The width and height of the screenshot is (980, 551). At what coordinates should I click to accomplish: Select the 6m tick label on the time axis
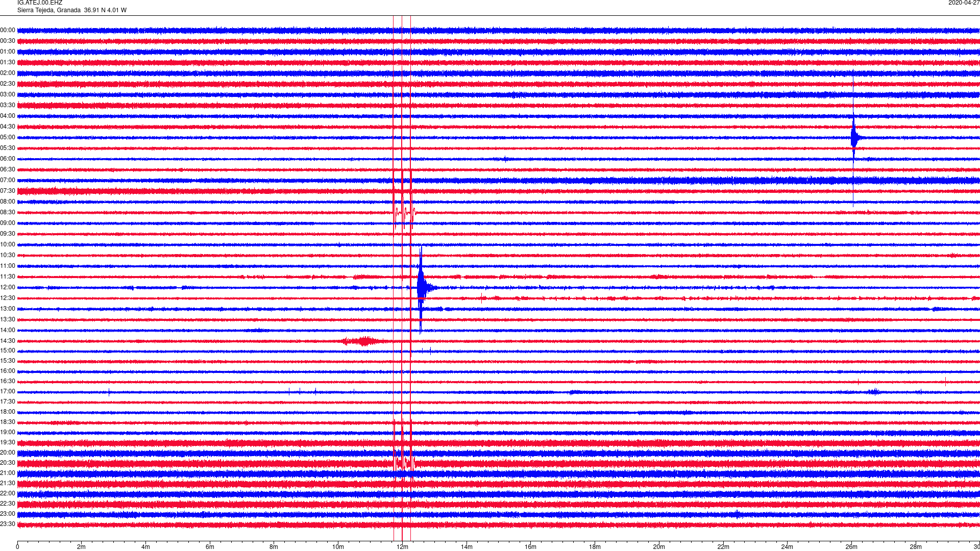pyautogui.click(x=210, y=547)
